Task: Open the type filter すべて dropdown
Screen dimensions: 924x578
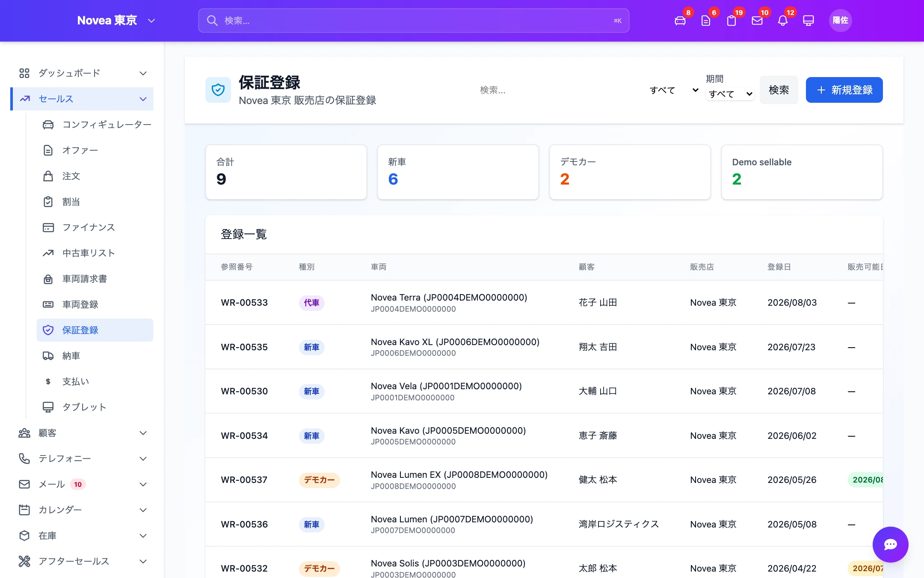Action: [x=674, y=90]
